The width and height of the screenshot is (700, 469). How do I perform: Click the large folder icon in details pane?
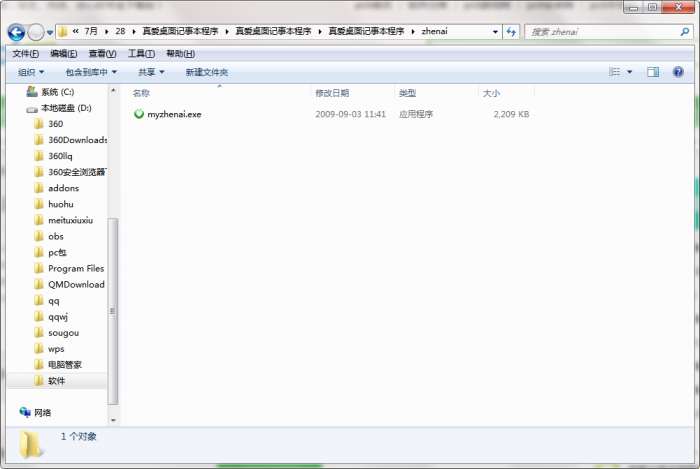click(31, 444)
